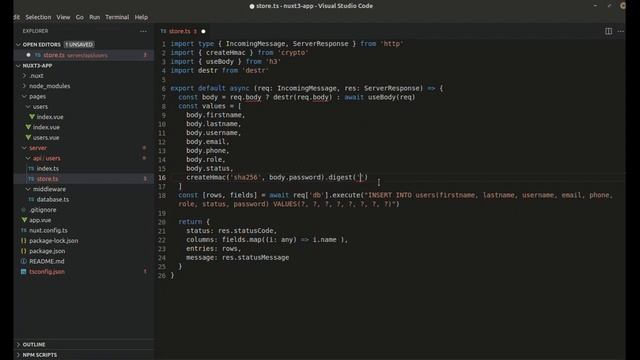Open README.md file
640x360 pixels.
point(47,261)
